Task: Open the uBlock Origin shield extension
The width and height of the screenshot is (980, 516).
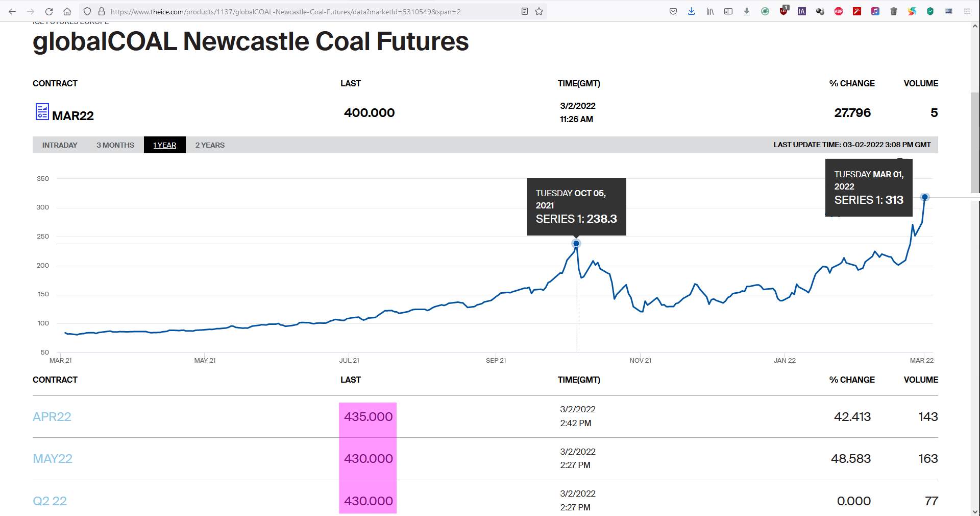Action: [x=783, y=11]
